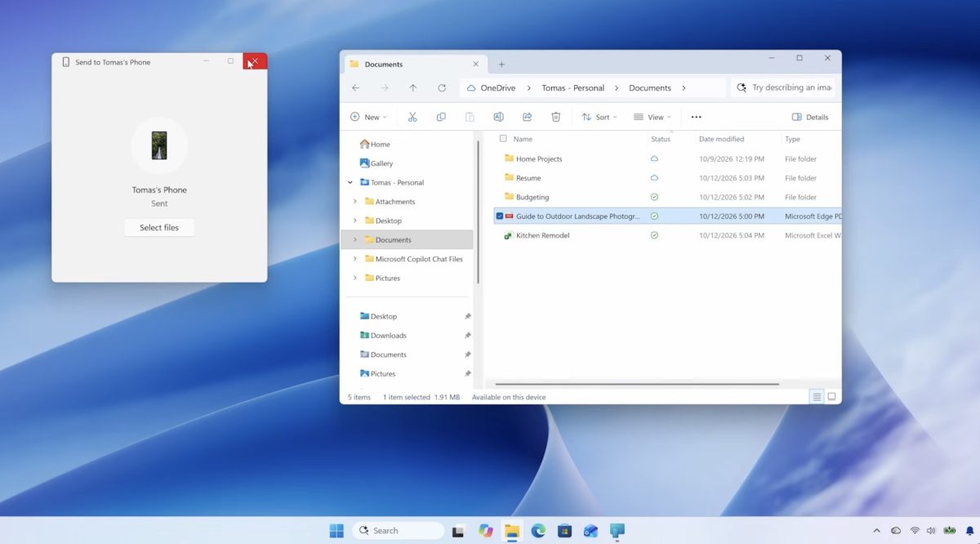Image resolution: width=980 pixels, height=544 pixels.
Task: Click the Forward navigation arrow
Action: pyautogui.click(x=385, y=87)
